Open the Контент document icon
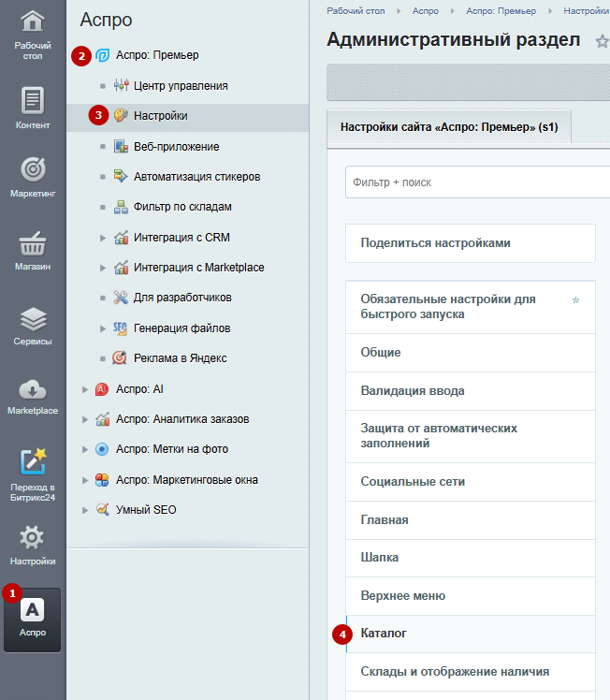This screenshot has width=610, height=700. [33, 100]
